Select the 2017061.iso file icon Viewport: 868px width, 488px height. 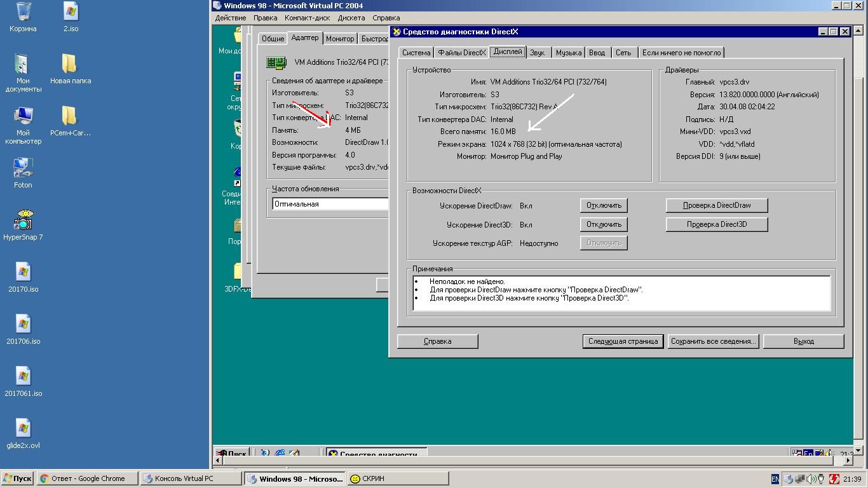click(x=23, y=377)
